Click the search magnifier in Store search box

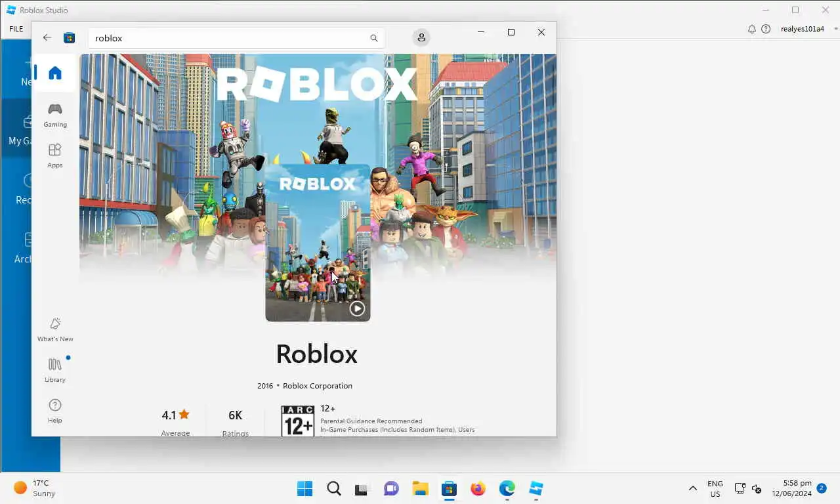(x=374, y=38)
